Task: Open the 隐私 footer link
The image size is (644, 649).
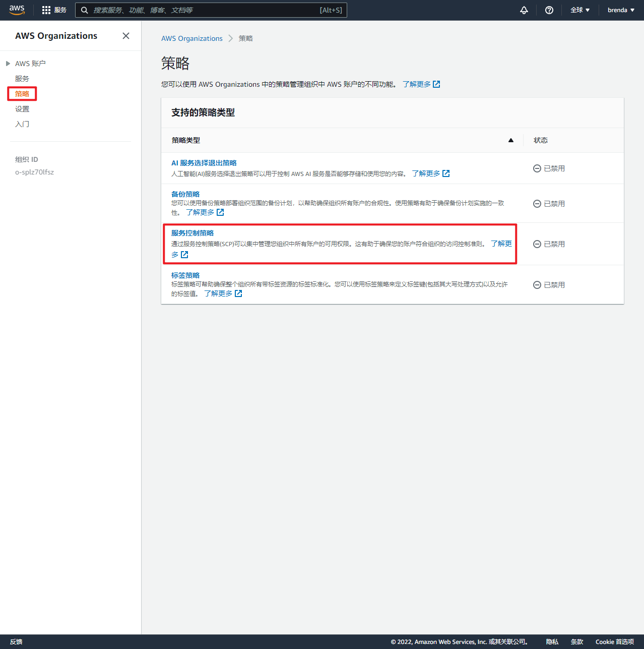Action: tap(552, 642)
